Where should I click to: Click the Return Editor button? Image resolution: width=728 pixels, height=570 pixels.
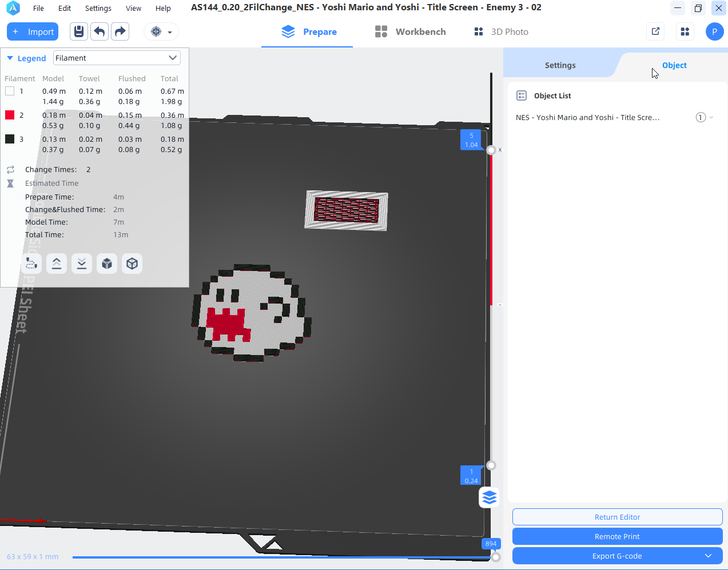(617, 517)
